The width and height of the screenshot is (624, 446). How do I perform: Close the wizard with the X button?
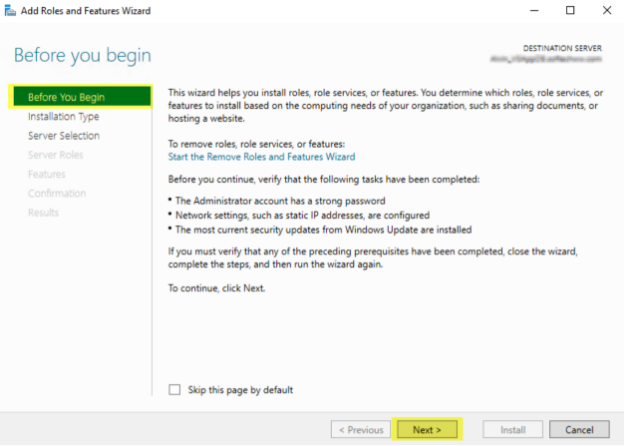606,10
